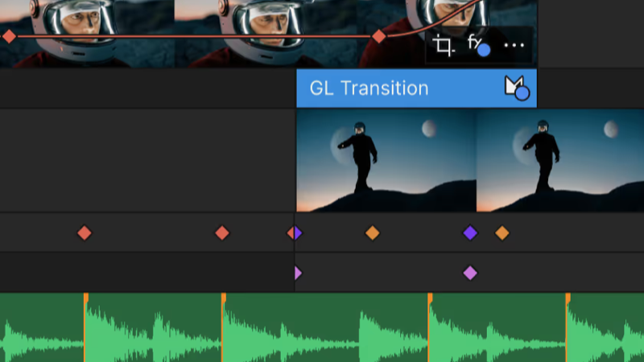Image resolution: width=644 pixels, height=362 pixels.
Task: Select the second red keyframe diamond in the keyframe lane
Action: (x=222, y=232)
